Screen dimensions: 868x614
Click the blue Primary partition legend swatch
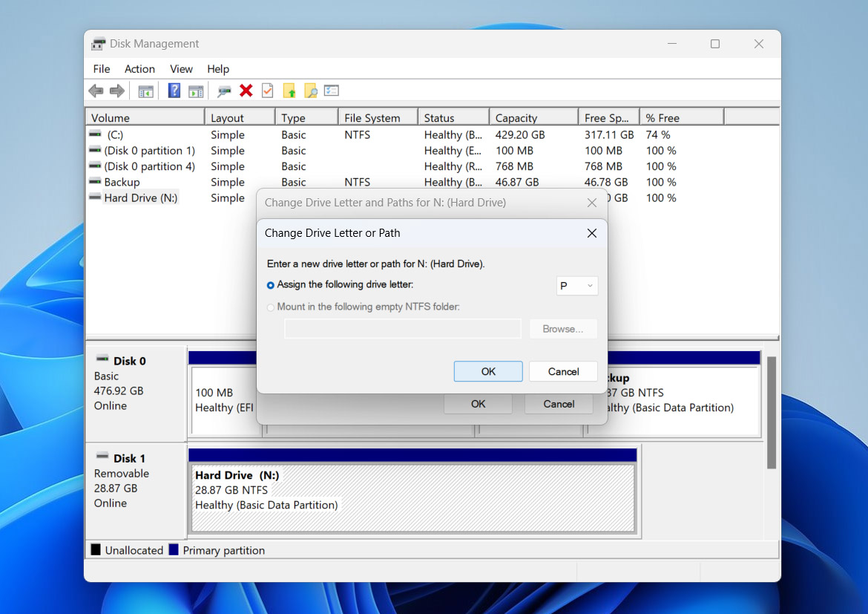pyautogui.click(x=174, y=549)
